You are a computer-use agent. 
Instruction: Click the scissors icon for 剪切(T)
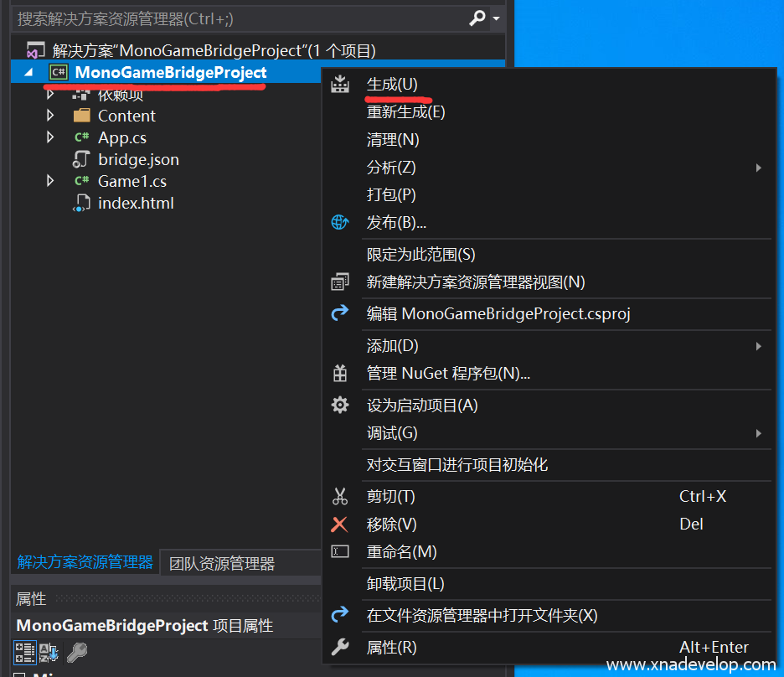pyautogui.click(x=340, y=496)
